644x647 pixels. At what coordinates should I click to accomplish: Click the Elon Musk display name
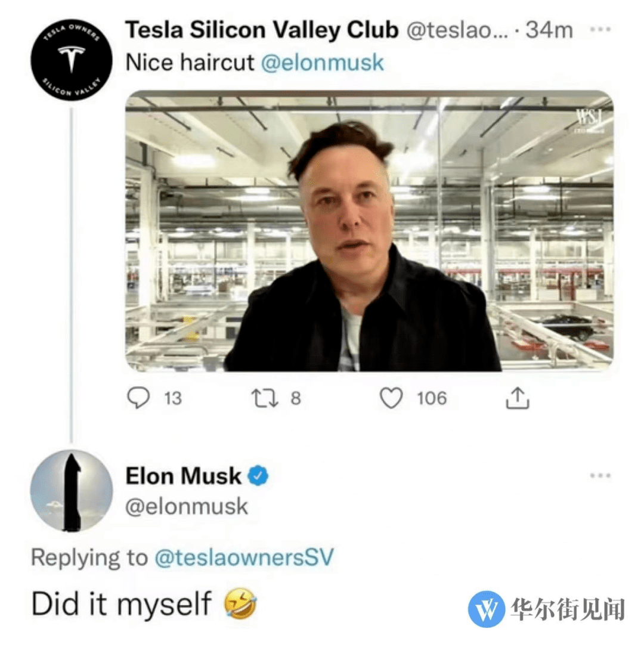pyautogui.click(x=183, y=476)
